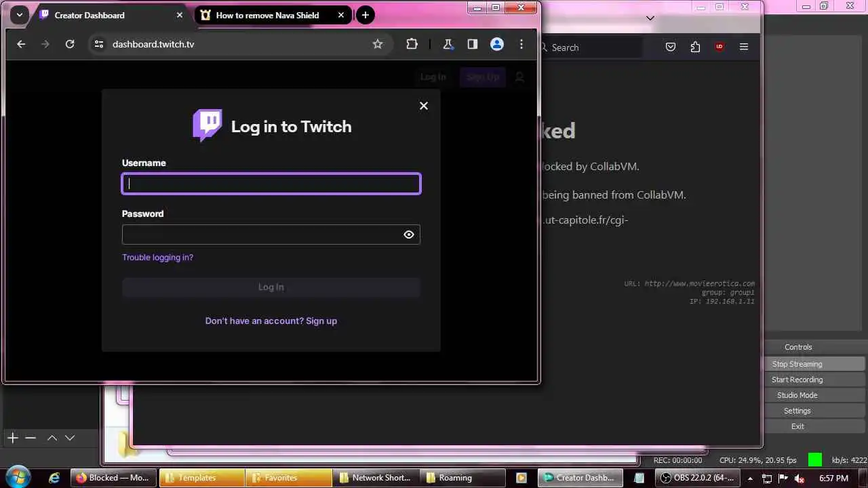The width and height of the screenshot is (868, 488).
Task: Switch to How to remove Nava Shield tab
Action: pyautogui.click(x=273, y=15)
